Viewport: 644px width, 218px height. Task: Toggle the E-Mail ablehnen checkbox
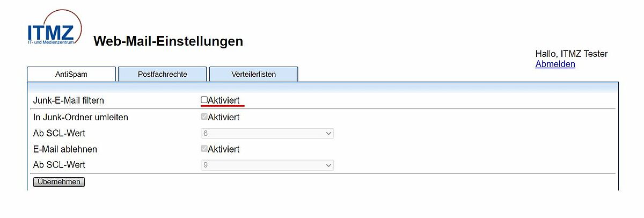[x=204, y=149]
